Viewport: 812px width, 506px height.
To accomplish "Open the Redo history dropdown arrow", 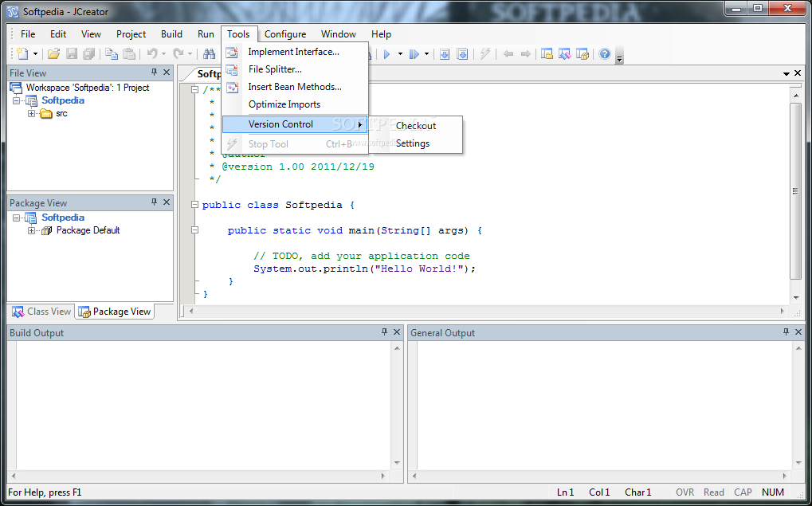I will pos(190,54).
